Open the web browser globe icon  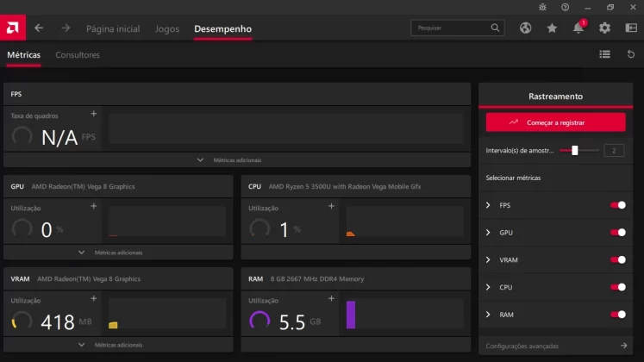[x=525, y=28]
